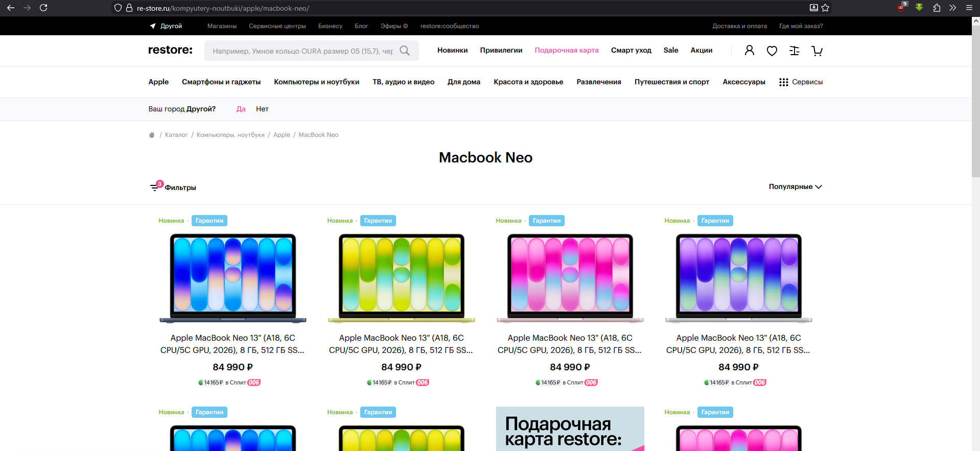Click the Компьютеры, ноутбуки breadcrumb
The height and width of the screenshot is (451, 980).
(x=230, y=135)
